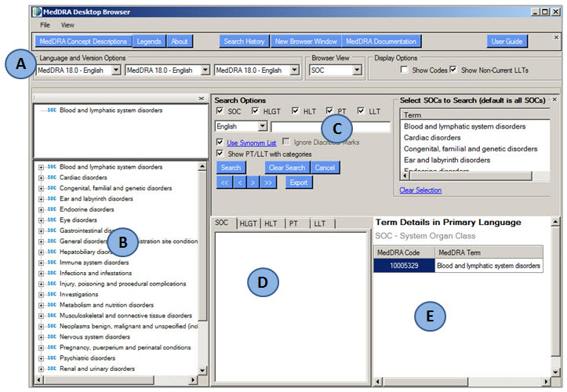Click the search term input field
This screenshot has height=392, width=567.
coord(330,126)
